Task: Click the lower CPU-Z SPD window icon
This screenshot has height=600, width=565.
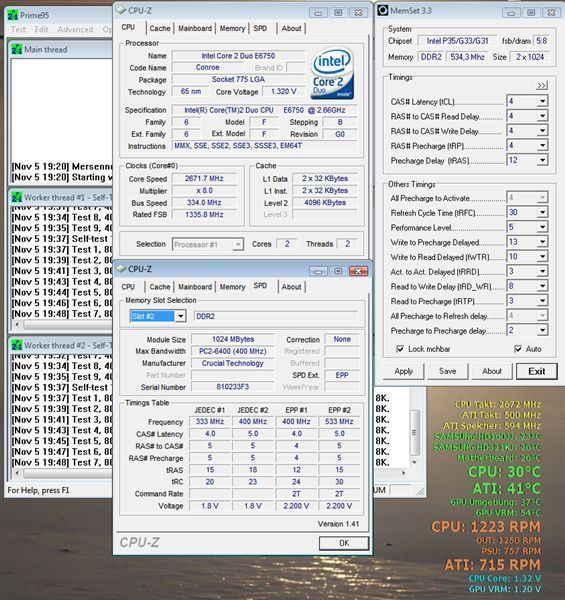Action: pos(121,269)
